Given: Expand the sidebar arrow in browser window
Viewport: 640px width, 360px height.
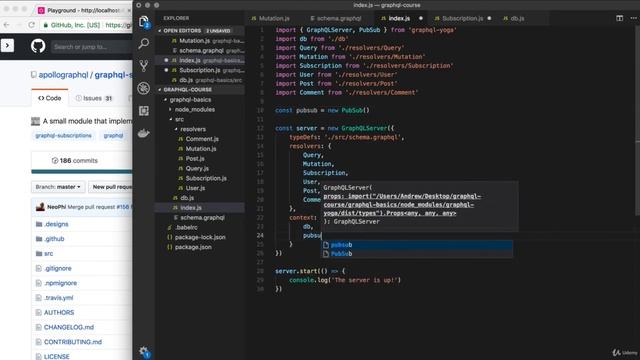Looking at the screenshot, I should [7, 46].
